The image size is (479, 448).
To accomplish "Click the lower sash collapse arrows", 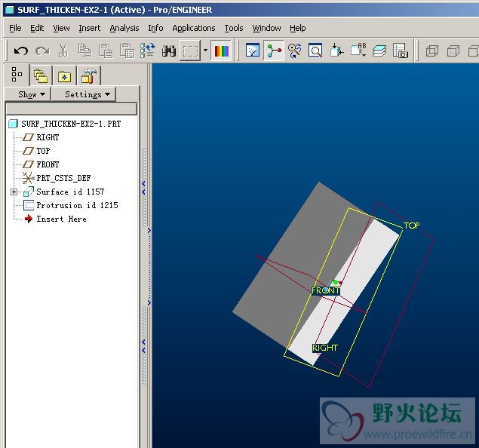I will coord(143,346).
